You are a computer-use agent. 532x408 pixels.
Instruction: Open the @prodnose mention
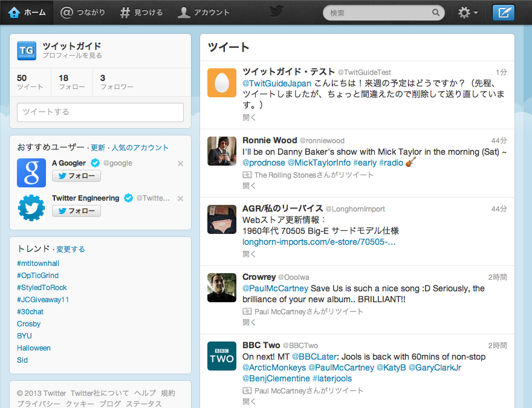pos(264,163)
